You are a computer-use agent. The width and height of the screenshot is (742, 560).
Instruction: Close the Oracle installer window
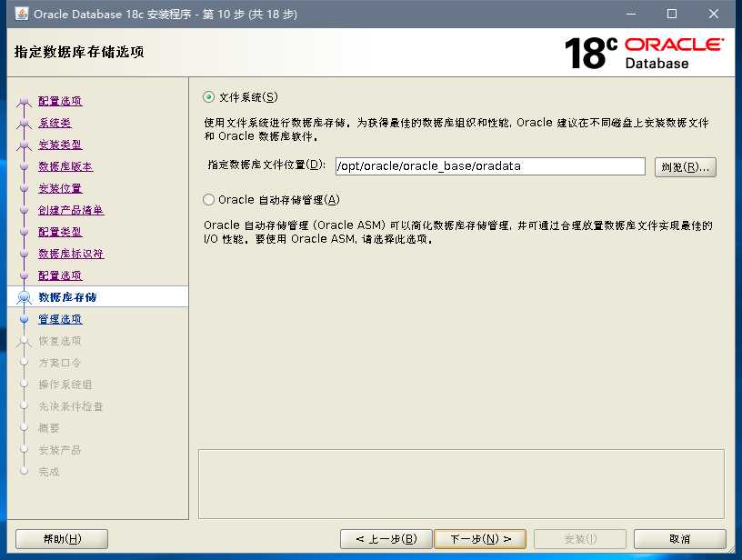pyautogui.click(x=713, y=14)
